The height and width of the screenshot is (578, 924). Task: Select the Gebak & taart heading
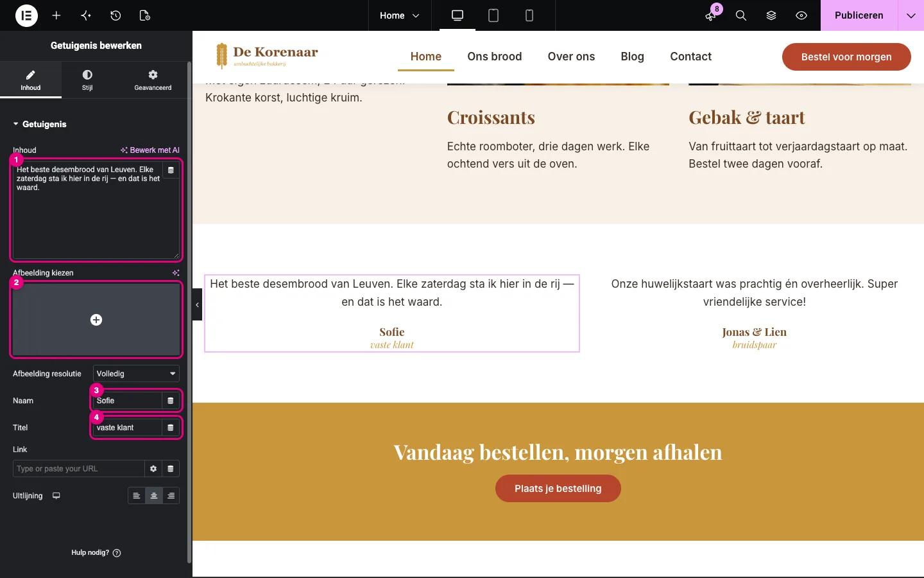point(746,118)
